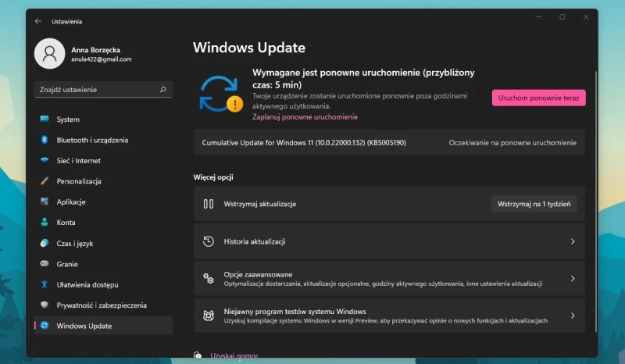Click the history clock icon
The height and width of the screenshot is (364, 625).
click(x=209, y=241)
